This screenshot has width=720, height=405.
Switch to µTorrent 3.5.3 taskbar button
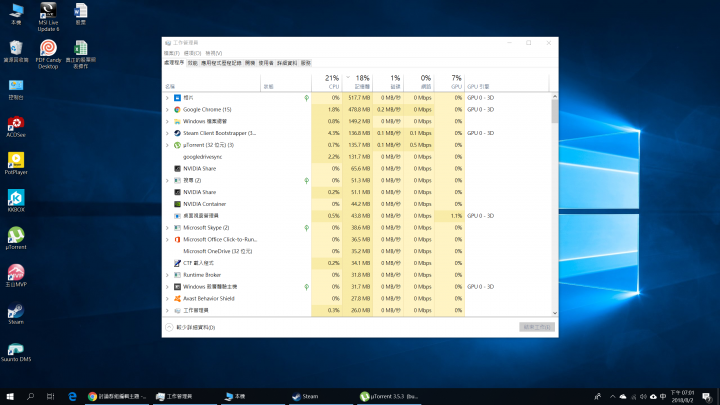tap(389, 396)
